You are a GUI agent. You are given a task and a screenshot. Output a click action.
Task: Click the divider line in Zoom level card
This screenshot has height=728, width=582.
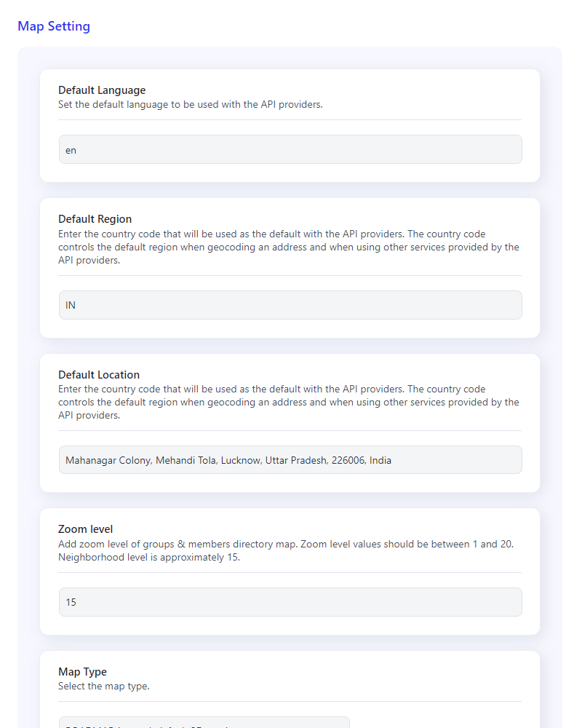click(290, 572)
